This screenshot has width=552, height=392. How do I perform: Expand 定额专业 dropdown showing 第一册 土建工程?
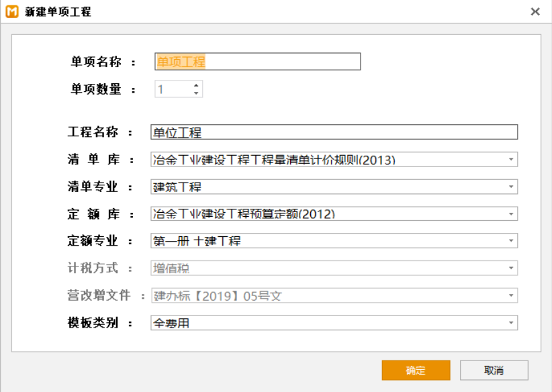[x=510, y=241]
